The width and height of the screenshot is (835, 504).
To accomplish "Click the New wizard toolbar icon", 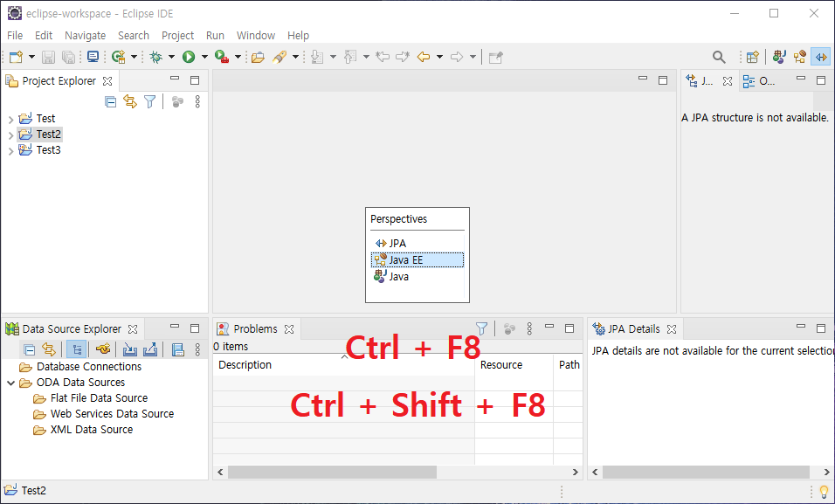I will [x=16, y=57].
